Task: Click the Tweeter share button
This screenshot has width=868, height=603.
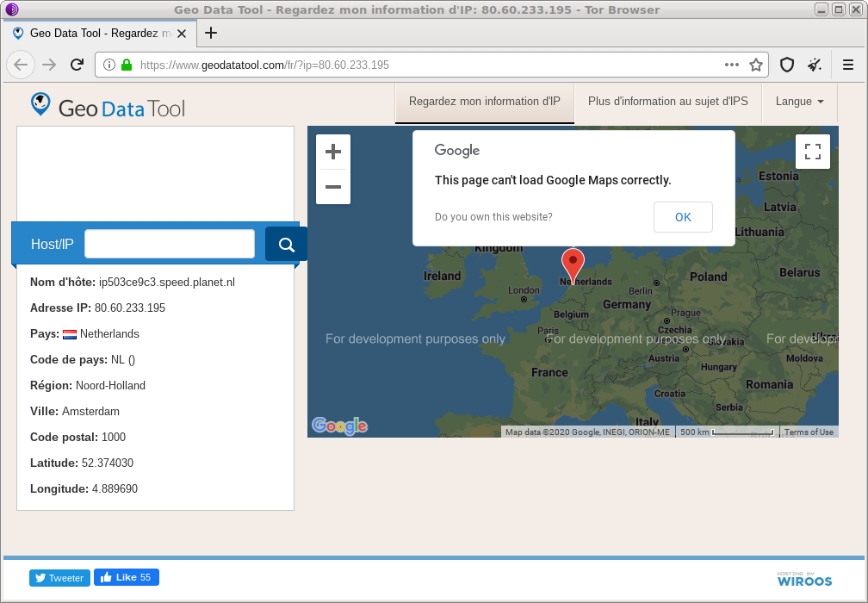Action: coord(59,578)
